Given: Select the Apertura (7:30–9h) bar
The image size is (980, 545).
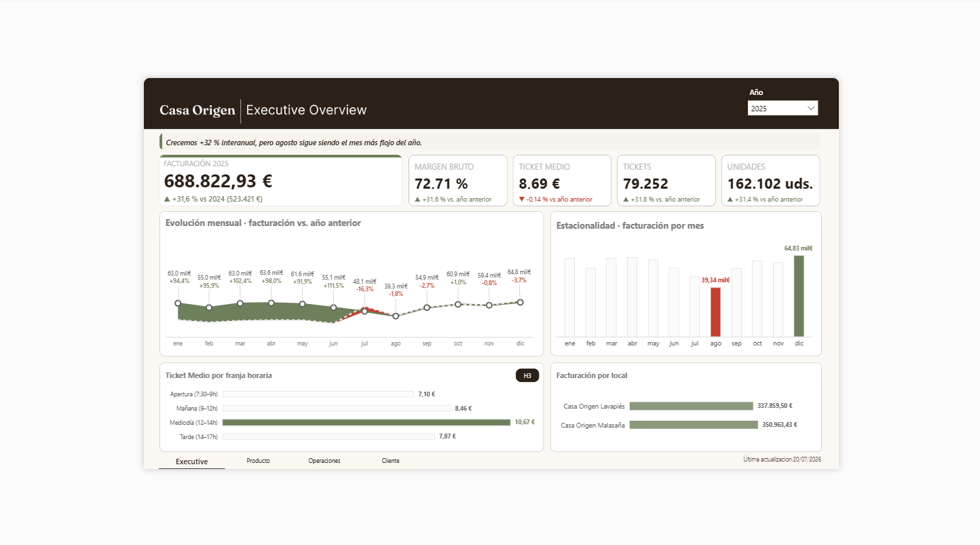Looking at the screenshot, I should click(x=318, y=394).
